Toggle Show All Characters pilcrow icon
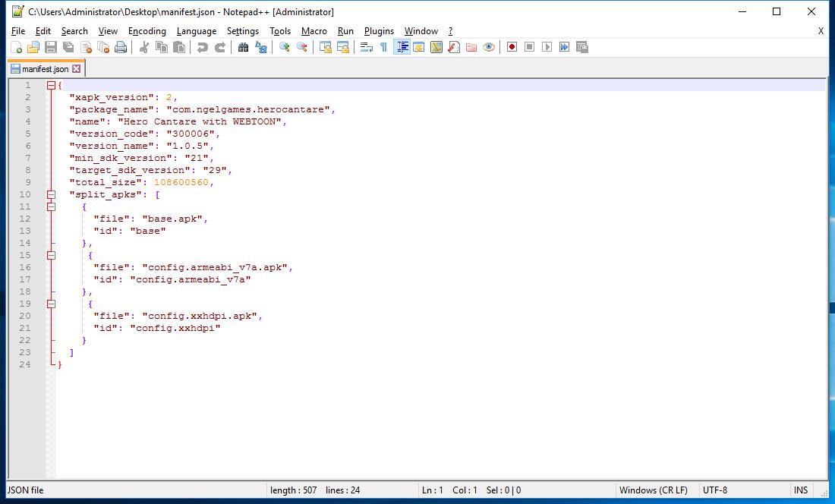The width and height of the screenshot is (835, 504). 383,47
